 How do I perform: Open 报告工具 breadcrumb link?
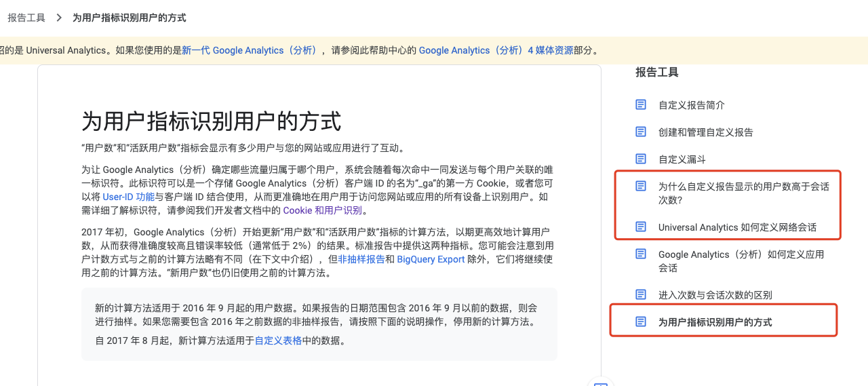tap(26, 18)
